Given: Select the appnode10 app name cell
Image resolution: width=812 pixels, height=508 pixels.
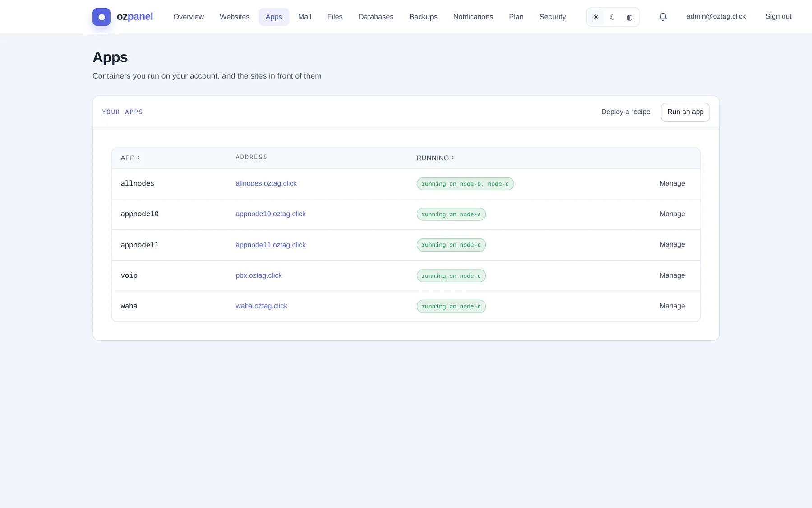Looking at the screenshot, I should click(x=139, y=214).
